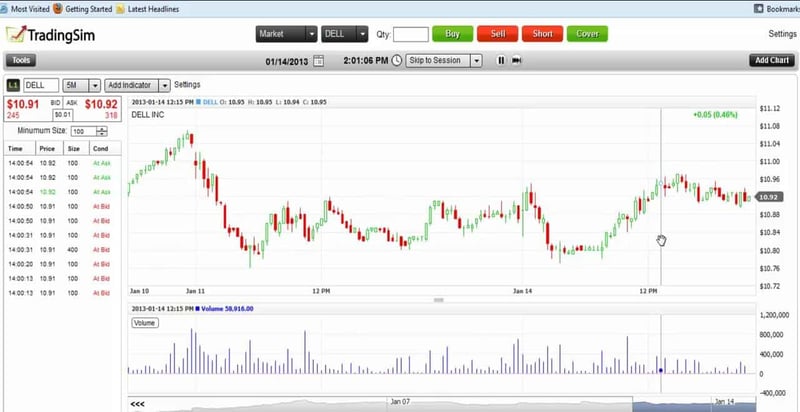The image size is (800, 412).
Task: Click the green 10.92 price in the tape
Action: 47,192
